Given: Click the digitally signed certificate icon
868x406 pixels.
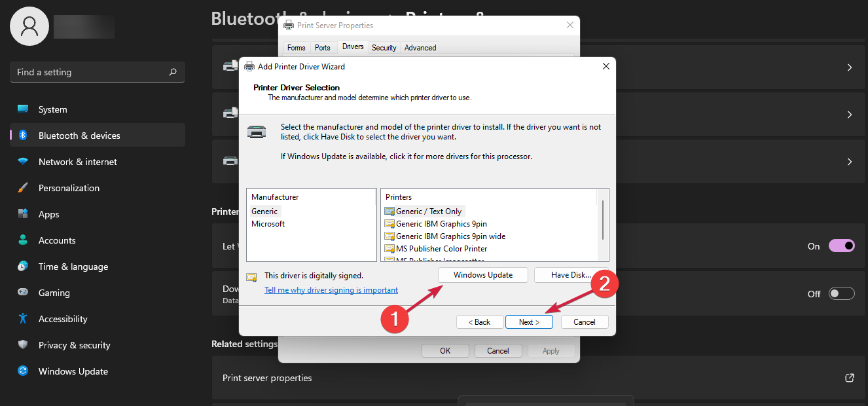Looking at the screenshot, I should (x=251, y=277).
